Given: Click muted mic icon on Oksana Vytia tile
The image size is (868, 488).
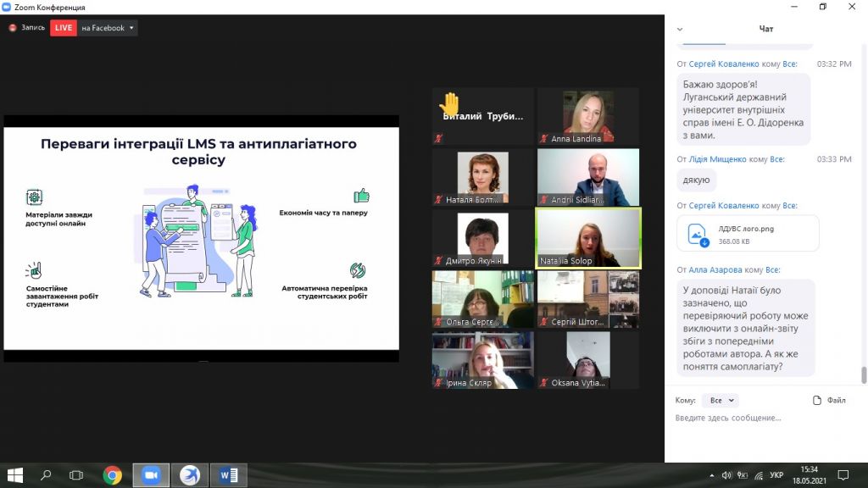Looking at the screenshot, I should [544, 382].
